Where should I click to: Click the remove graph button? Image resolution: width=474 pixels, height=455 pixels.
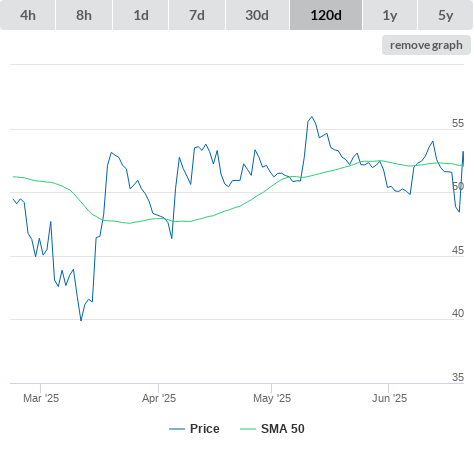pos(426,45)
